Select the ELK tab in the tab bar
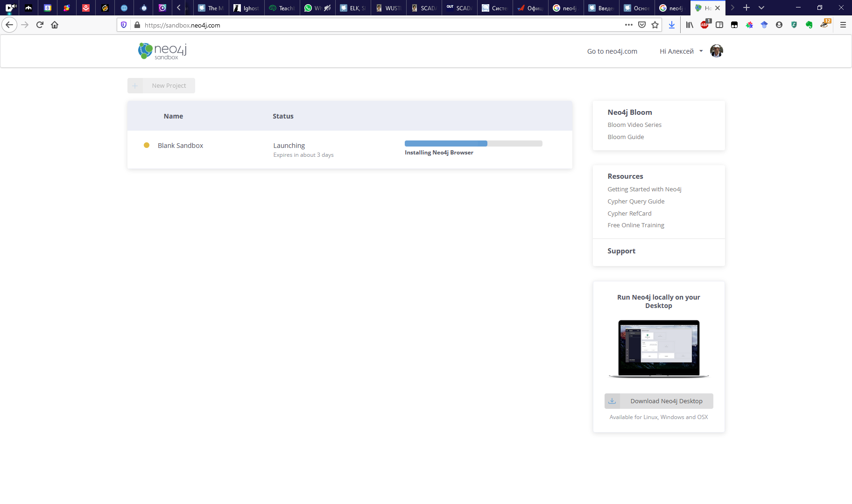Viewport: 852px width, 504px height. pyautogui.click(x=353, y=7)
